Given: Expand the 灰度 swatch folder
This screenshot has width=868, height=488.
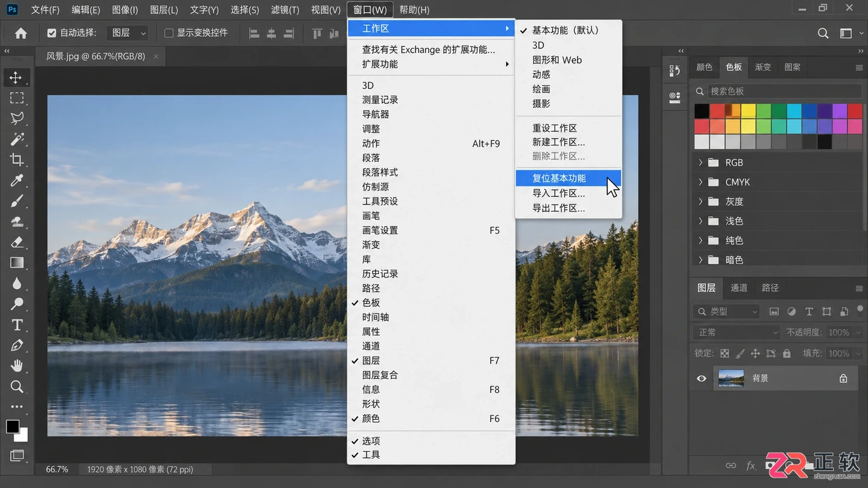Looking at the screenshot, I should 700,201.
